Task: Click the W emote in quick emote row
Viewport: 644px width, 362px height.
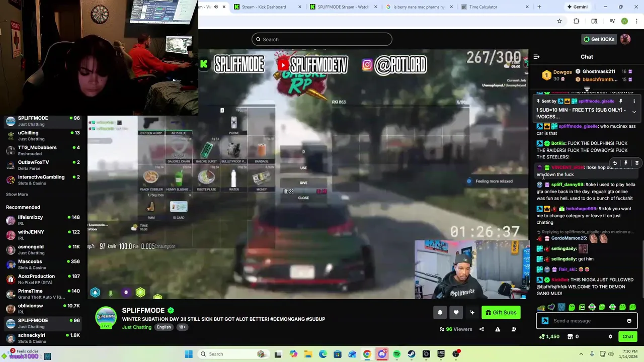Action: point(561,307)
